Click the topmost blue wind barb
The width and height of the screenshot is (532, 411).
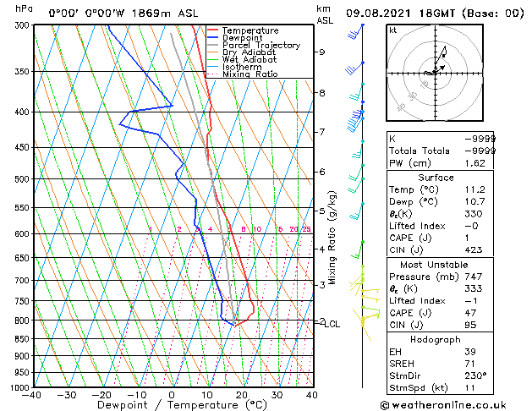click(356, 31)
